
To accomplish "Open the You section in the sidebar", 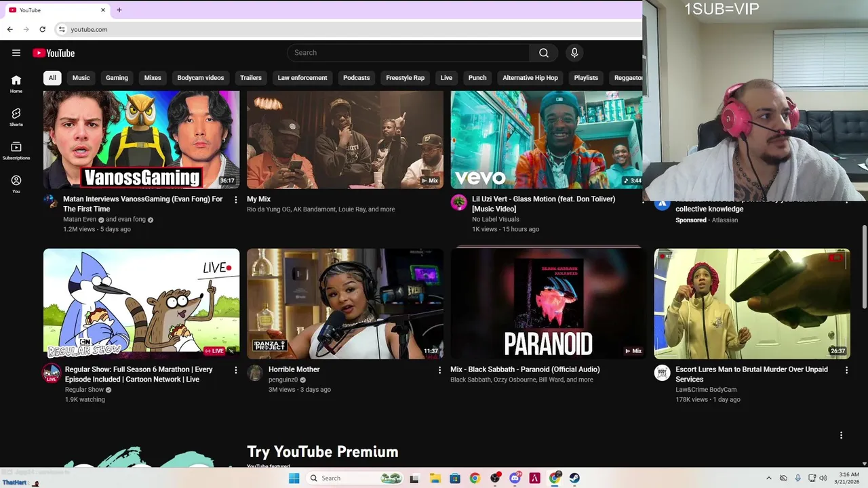I will (16, 184).
